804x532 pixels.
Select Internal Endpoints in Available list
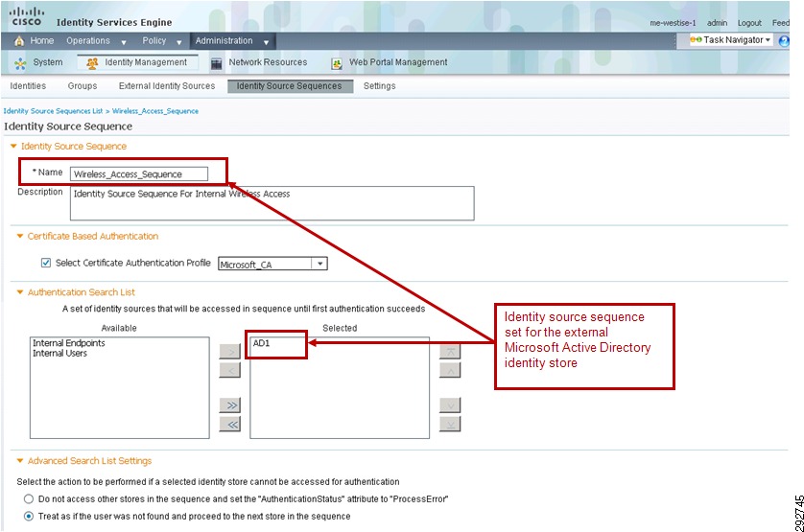pyautogui.click(x=69, y=343)
